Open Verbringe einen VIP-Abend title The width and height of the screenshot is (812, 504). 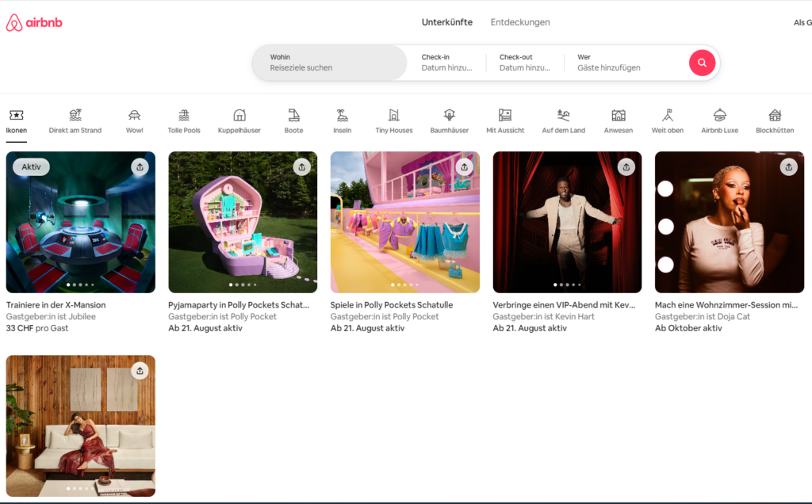(x=564, y=305)
